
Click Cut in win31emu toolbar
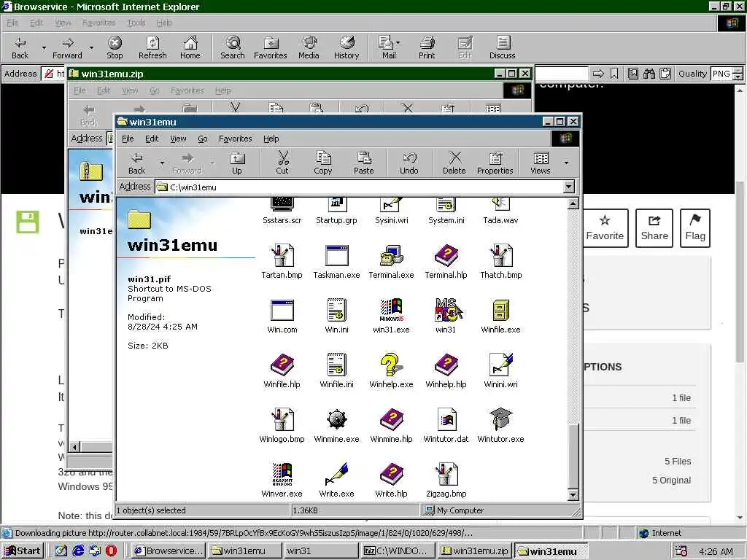coord(282,163)
